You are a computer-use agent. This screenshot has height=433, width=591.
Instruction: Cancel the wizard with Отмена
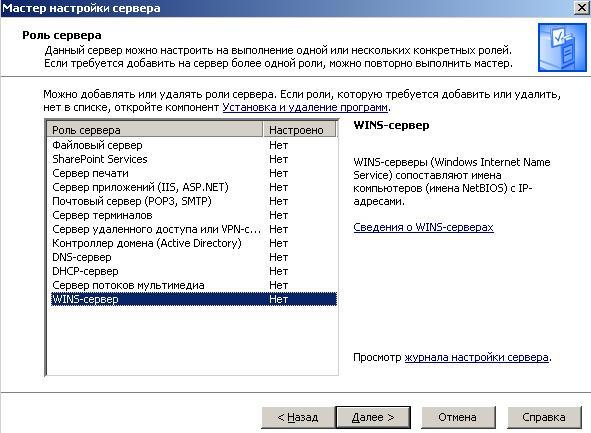pyautogui.click(x=458, y=417)
